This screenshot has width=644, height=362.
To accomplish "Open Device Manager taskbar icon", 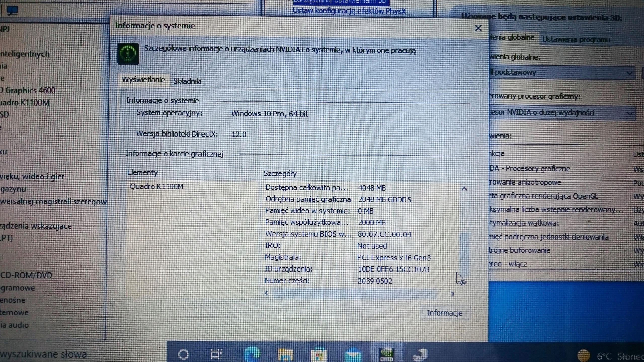I will (x=420, y=355).
